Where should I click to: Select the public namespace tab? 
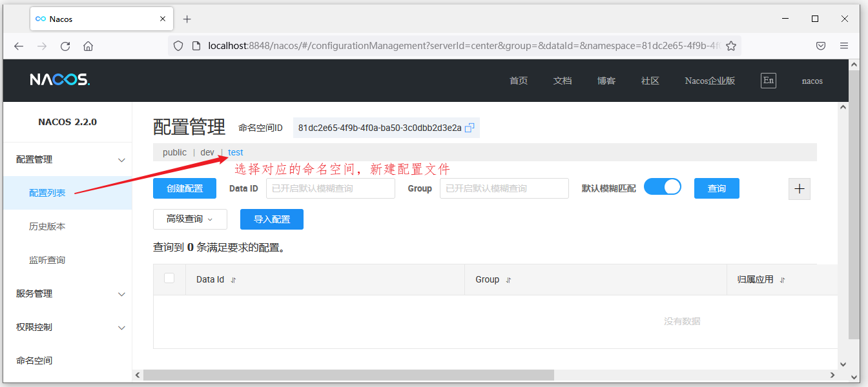174,152
